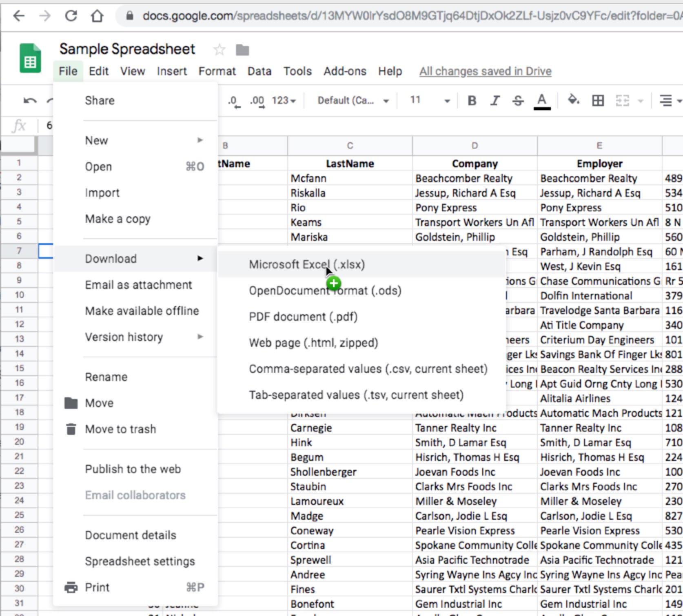Choose Email as attachment
The height and width of the screenshot is (616, 683).
click(135, 285)
